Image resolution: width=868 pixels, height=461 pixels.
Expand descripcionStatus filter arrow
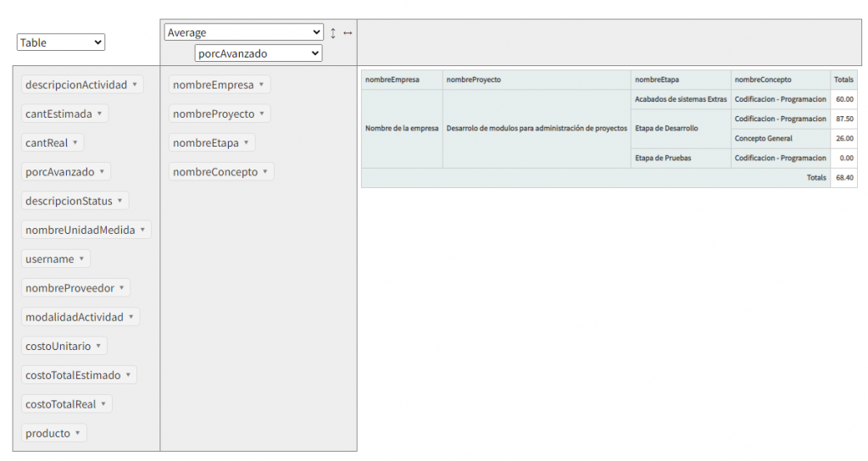click(x=120, y=201)
